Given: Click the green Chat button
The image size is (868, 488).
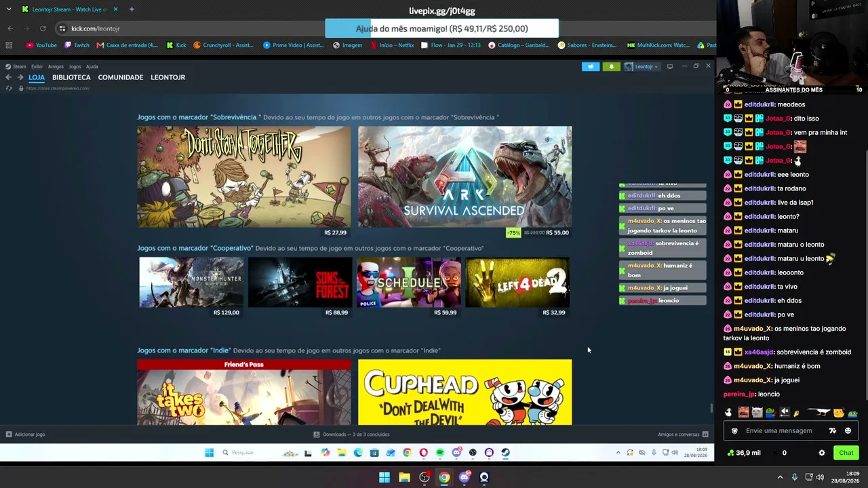Looking at the screenshot, I should (846, 453).
